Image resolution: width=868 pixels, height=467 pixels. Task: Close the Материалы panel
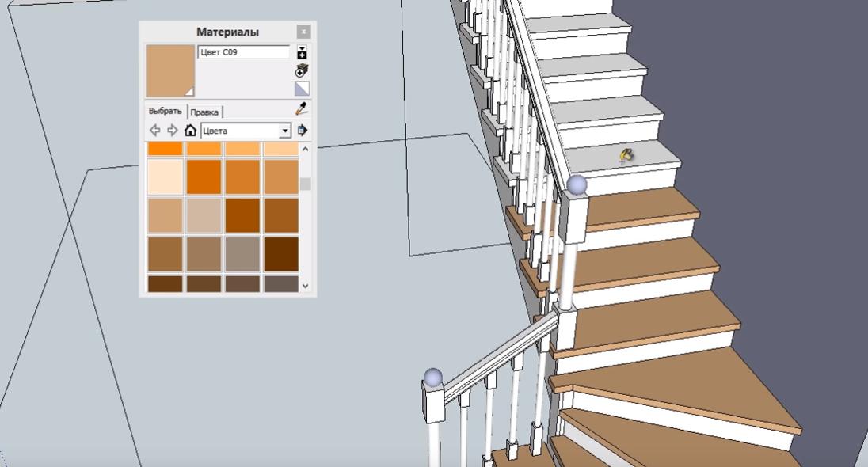coord(303,32)
